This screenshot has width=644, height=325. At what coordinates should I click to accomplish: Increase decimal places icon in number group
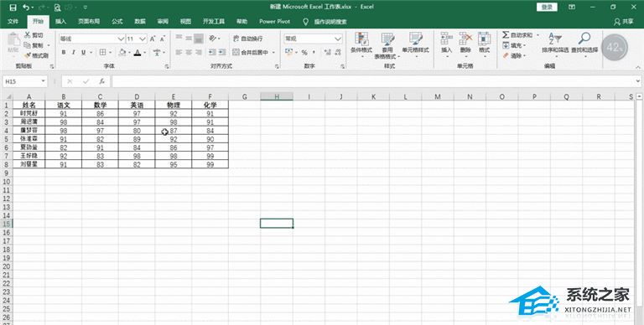[327, 52]
